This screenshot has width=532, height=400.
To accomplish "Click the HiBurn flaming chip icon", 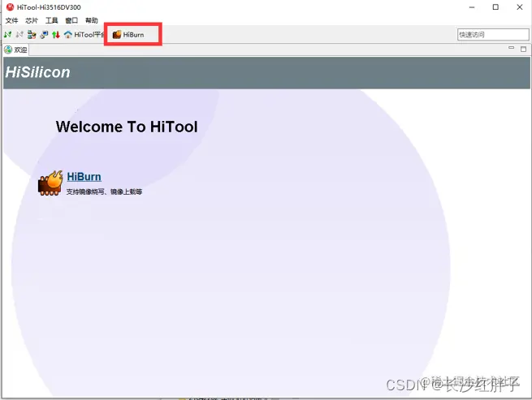I will click(x=50, y=183).
